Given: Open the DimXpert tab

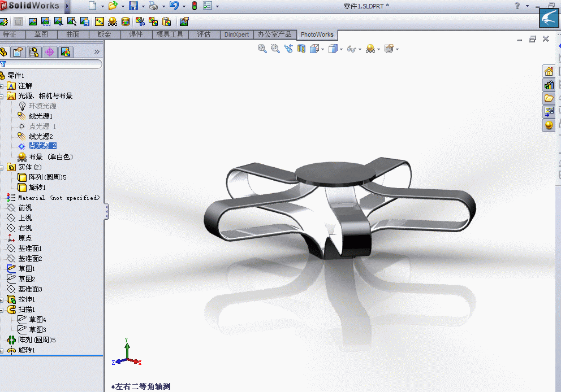Looking at the screenshot, I should click(236, 34).
